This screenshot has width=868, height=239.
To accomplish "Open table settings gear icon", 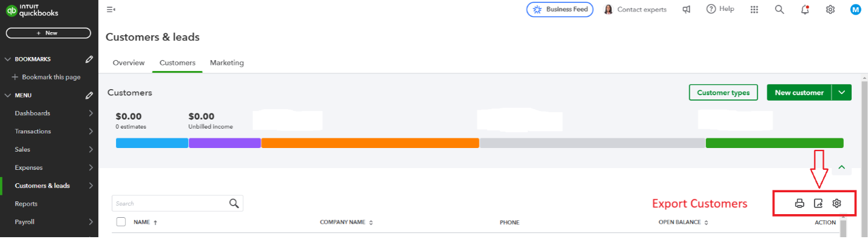I will 836,203.
